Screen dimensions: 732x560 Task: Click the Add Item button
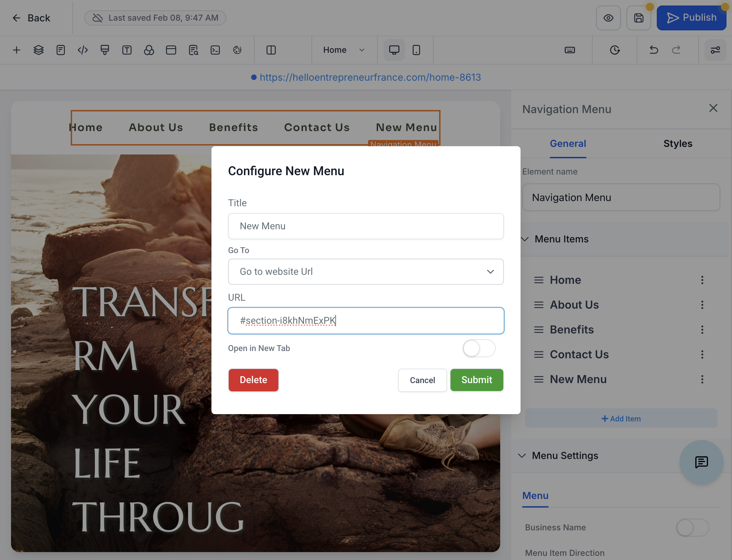tap(621, 418)
